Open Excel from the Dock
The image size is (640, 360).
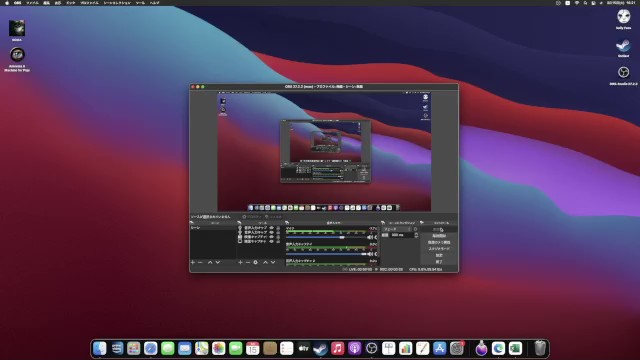point(516,349)
